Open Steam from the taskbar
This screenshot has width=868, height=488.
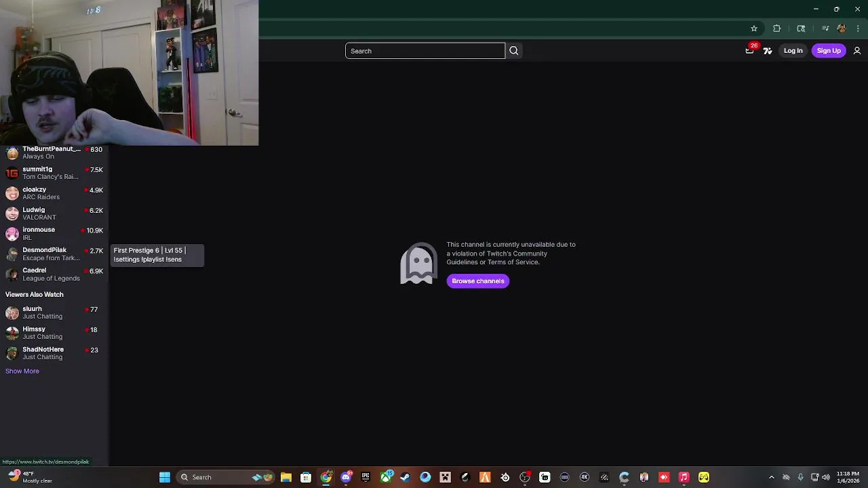406,477
